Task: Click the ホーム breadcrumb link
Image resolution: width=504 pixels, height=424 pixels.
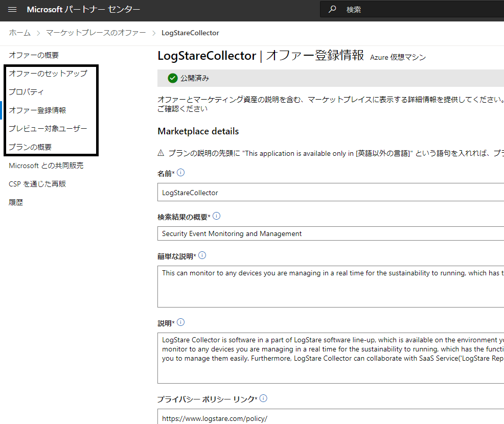Action: pos(20,33)
